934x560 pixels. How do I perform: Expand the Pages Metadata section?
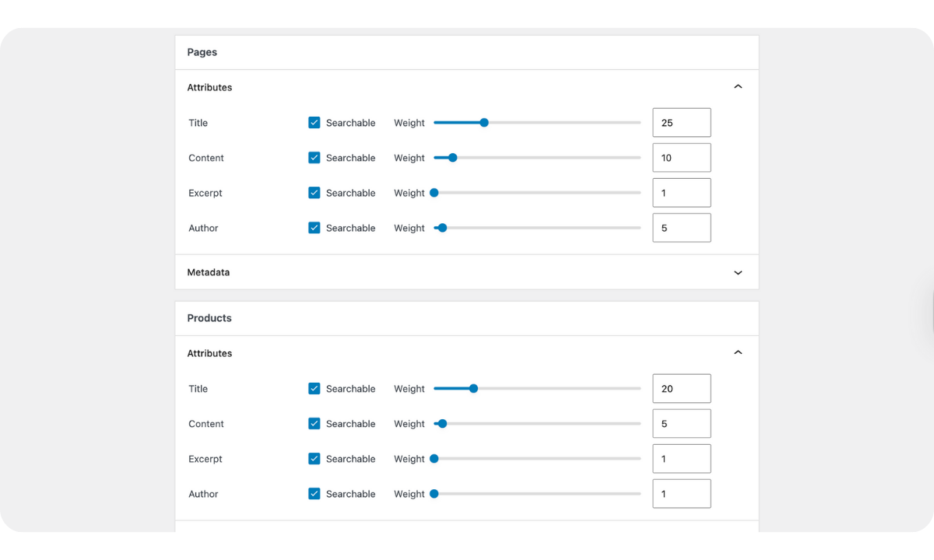point(738,273)
